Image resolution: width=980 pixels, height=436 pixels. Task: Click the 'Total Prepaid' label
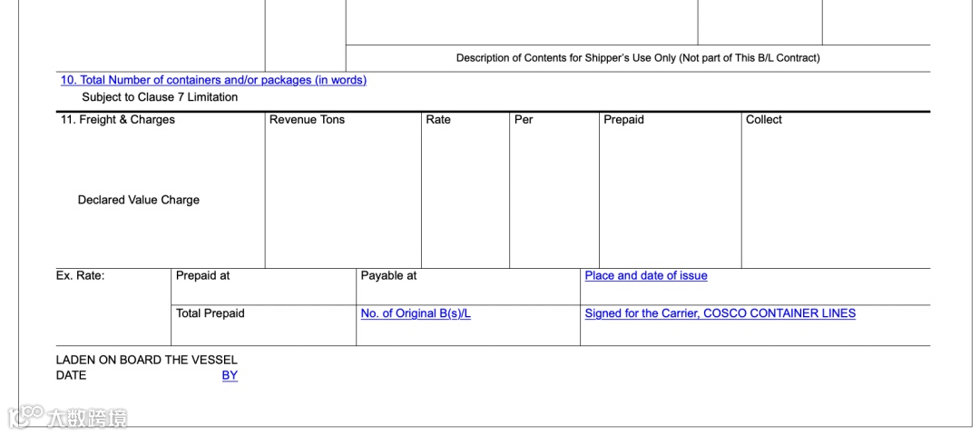pyautogui.click(x=210, y=313)
